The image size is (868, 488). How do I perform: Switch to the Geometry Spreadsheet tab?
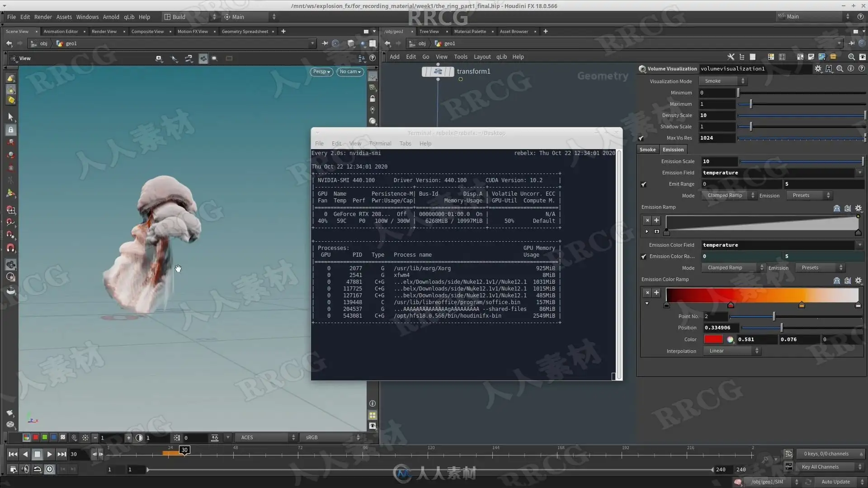tap(245, 32)
